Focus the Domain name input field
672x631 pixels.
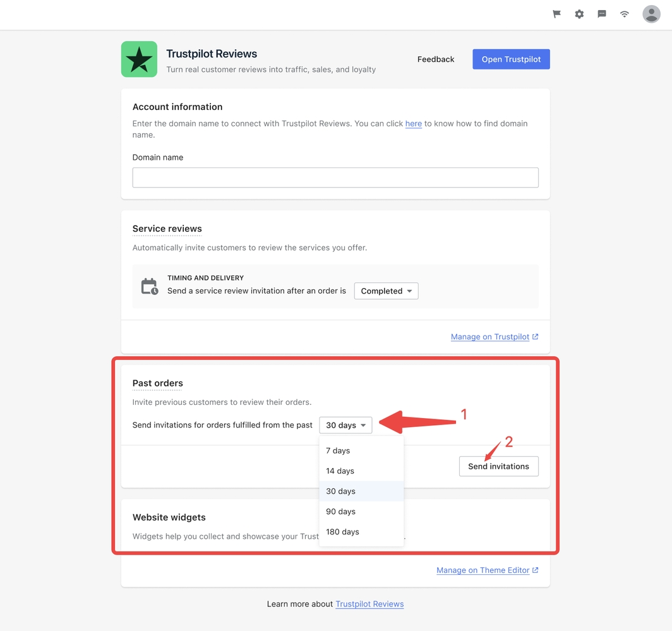tap(335, 177)
